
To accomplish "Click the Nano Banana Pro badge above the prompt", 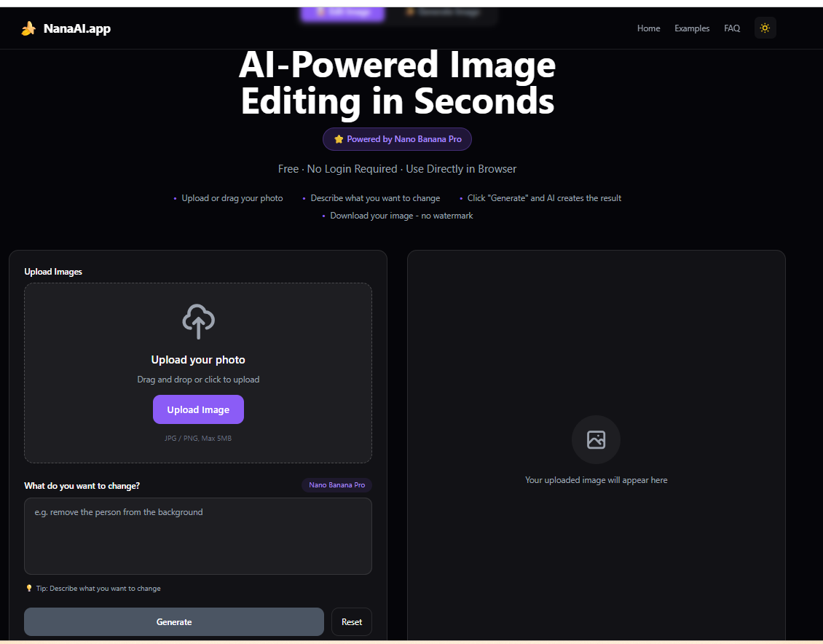I will (336, 485).
